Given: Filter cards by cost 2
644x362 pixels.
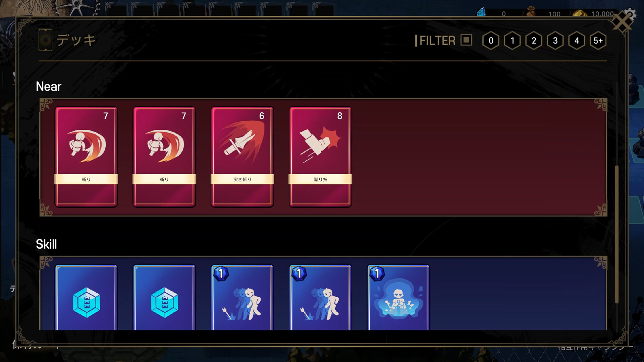Looking at the screenshot, I should (534, 41).
